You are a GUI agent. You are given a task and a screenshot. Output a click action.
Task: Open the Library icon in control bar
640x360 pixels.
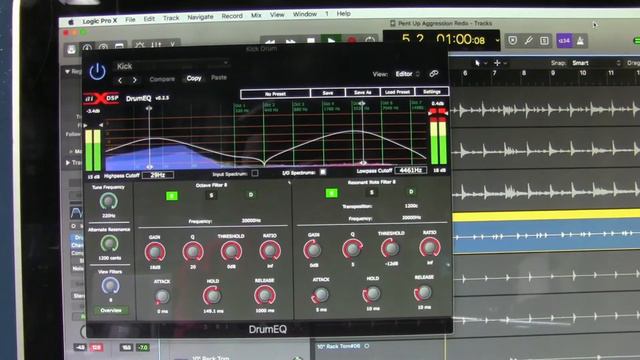pyautogui.click(x=71, y=50)
